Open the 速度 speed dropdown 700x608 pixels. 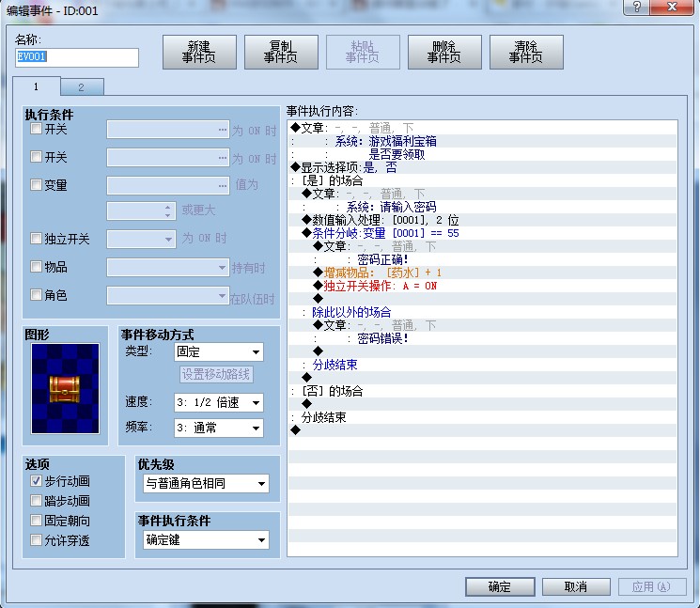click(218, 402)
